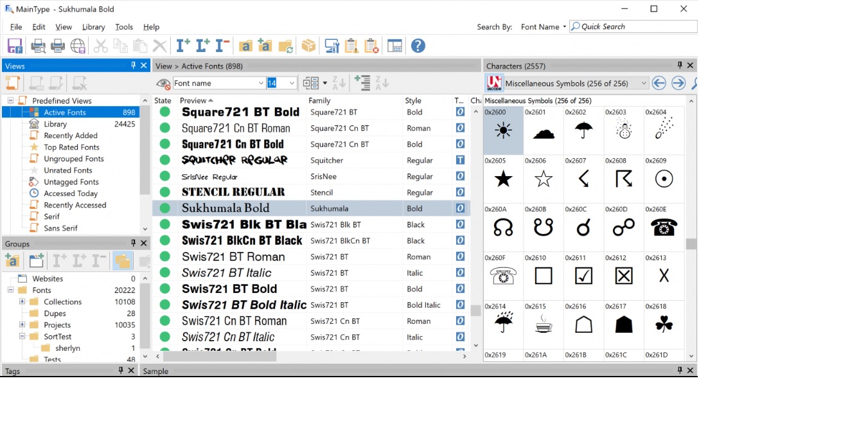Toggle the preview filter eye icon
Image resolution: width=868 pixels, height=446 pixels.
click(x=163, y=84)
